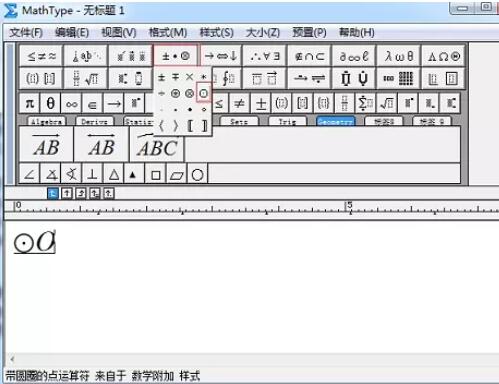
Task: Open the miscellaneous symbols palette (∂∞ℓ)
Action: click(354, 56)
